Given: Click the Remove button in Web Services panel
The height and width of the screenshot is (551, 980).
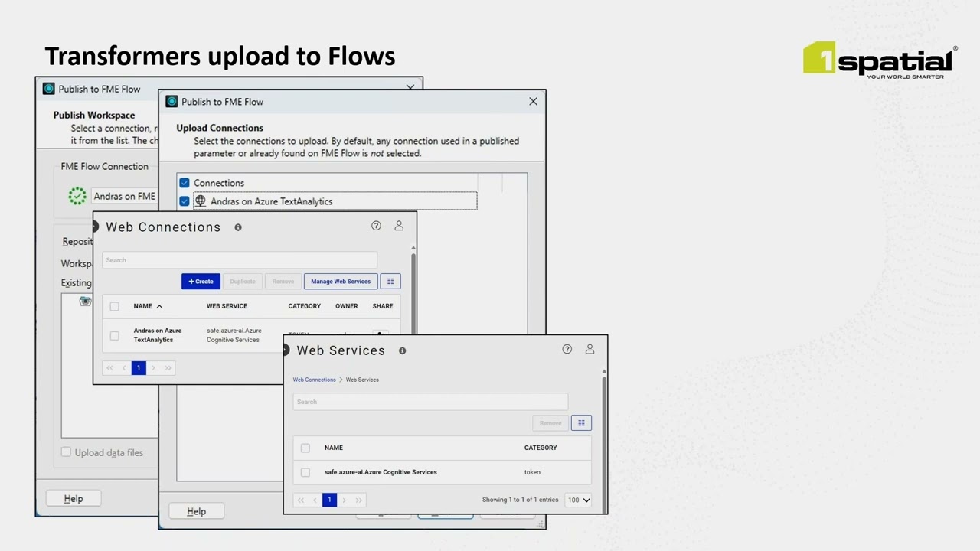Looking at the screenshot, I should click(550, 423).
